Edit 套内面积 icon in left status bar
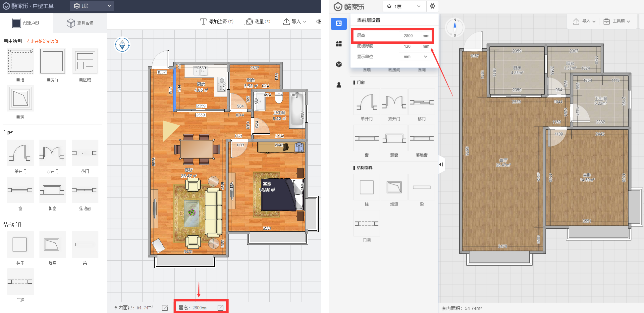This screenshot has width=644, height=313. [x=165, y=308]
